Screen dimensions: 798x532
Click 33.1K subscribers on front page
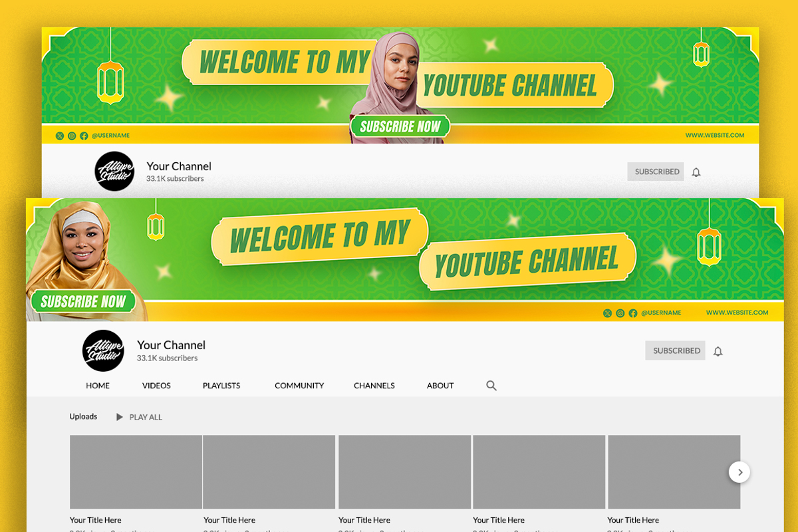click(168, 358)
